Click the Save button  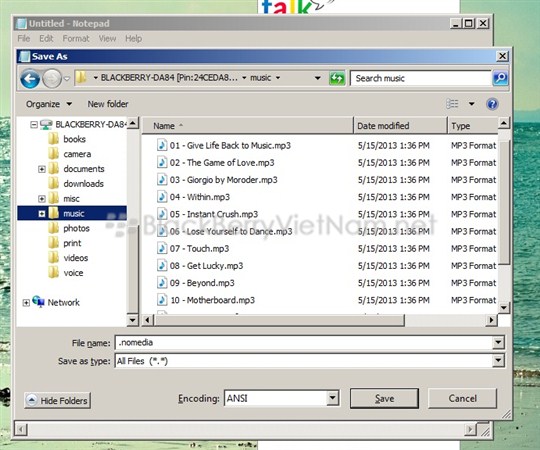click(384, 398)
